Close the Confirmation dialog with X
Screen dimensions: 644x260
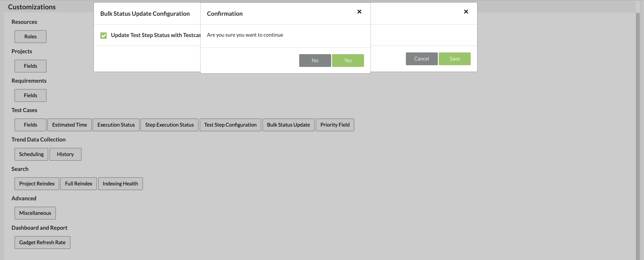[359, 12]
